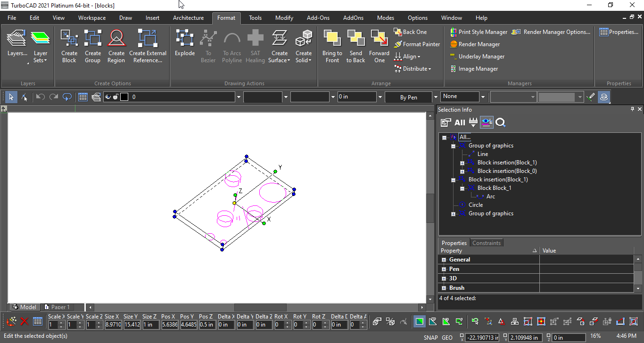
Task: Open the Insert menu
Action: coord(152,18)
